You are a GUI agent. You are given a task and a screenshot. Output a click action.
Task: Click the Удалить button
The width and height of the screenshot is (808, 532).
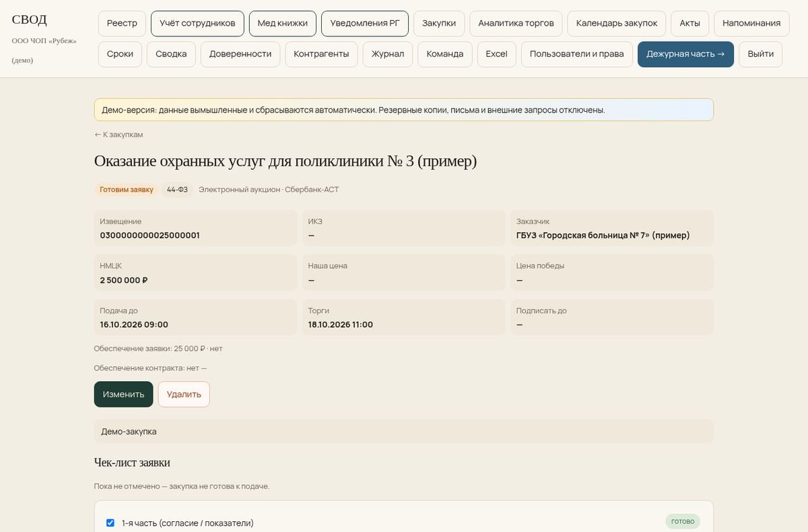184,394
